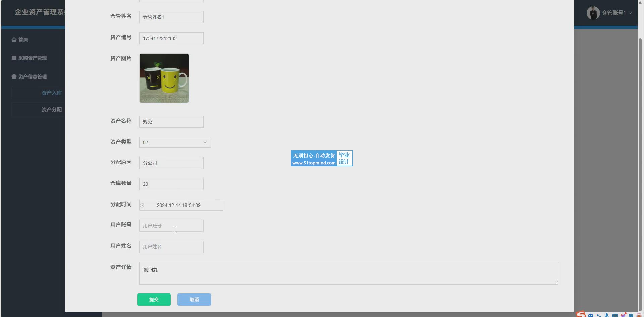Toggle Chinese input mode 中 in IME toolbar
The height and width of the screenshot is (317, 644).
(591, 315)
